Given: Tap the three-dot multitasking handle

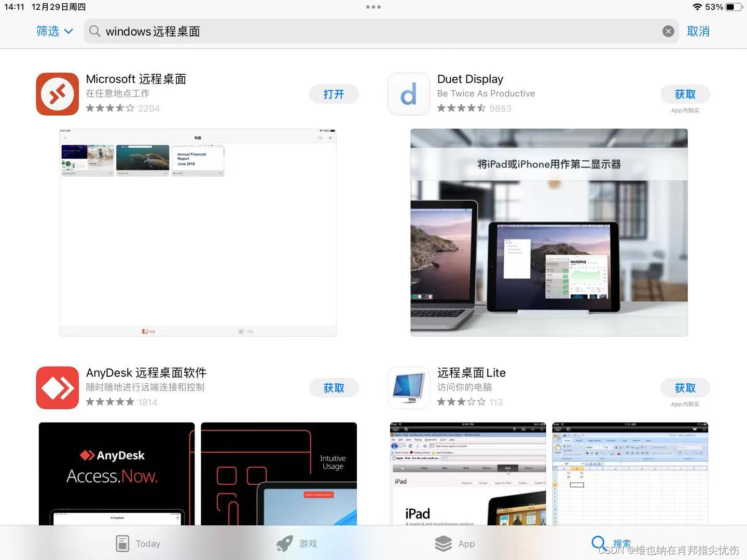Looking at the screenshot, I should [374, 7].
